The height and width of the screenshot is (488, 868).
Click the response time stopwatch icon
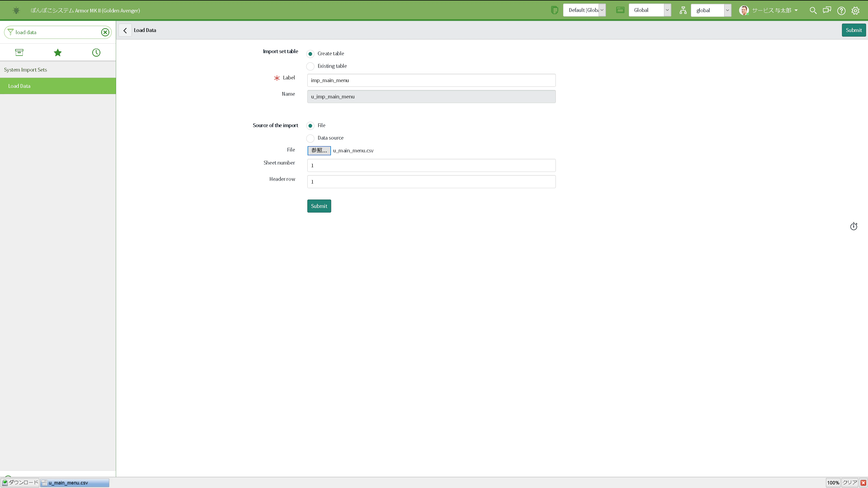tap(854, 226)
